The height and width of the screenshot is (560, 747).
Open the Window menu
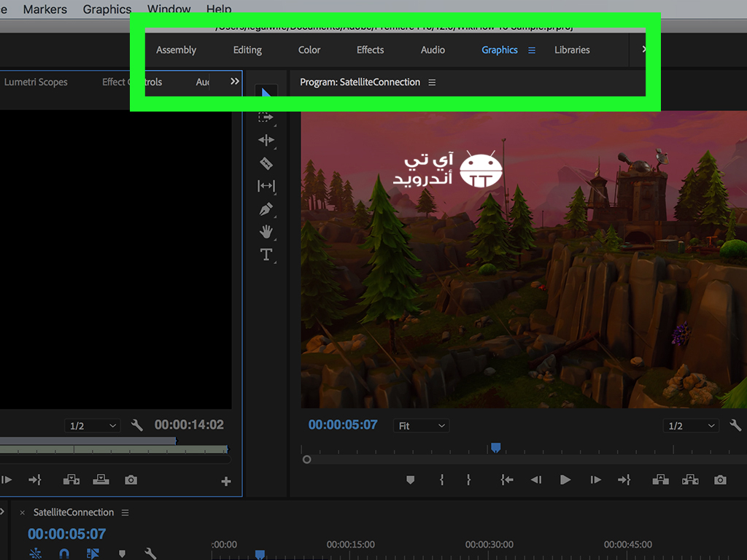click(169, 9)
